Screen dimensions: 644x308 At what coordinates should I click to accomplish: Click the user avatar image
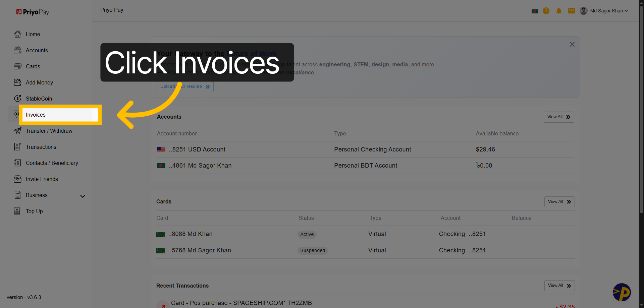point(583,11)
